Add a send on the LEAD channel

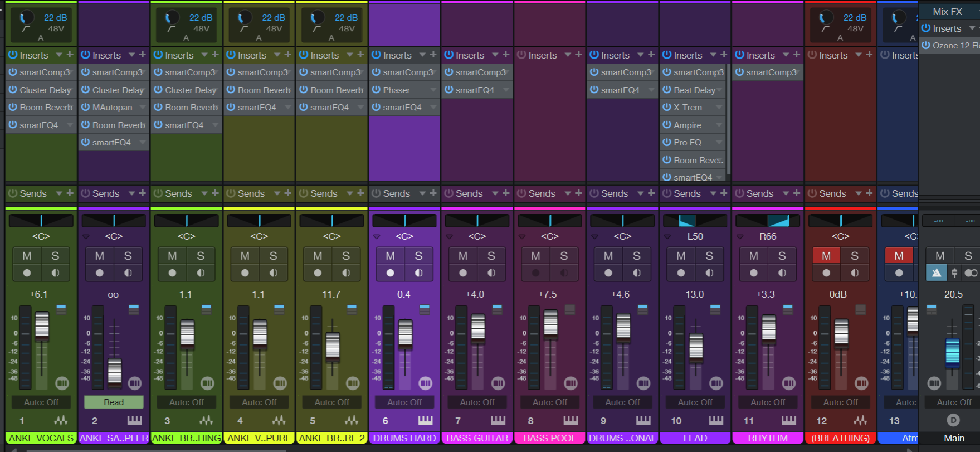(x=724, y=193)
